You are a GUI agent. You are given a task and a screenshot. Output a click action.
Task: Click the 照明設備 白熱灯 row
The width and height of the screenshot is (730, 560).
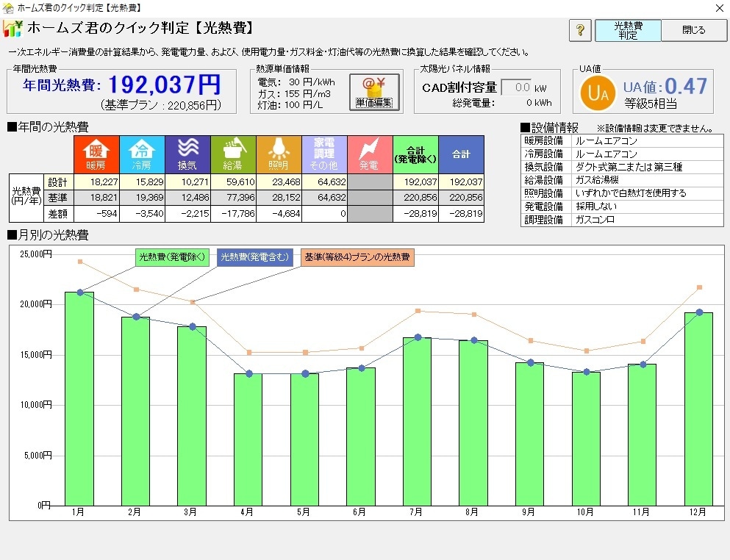(622, 193)
